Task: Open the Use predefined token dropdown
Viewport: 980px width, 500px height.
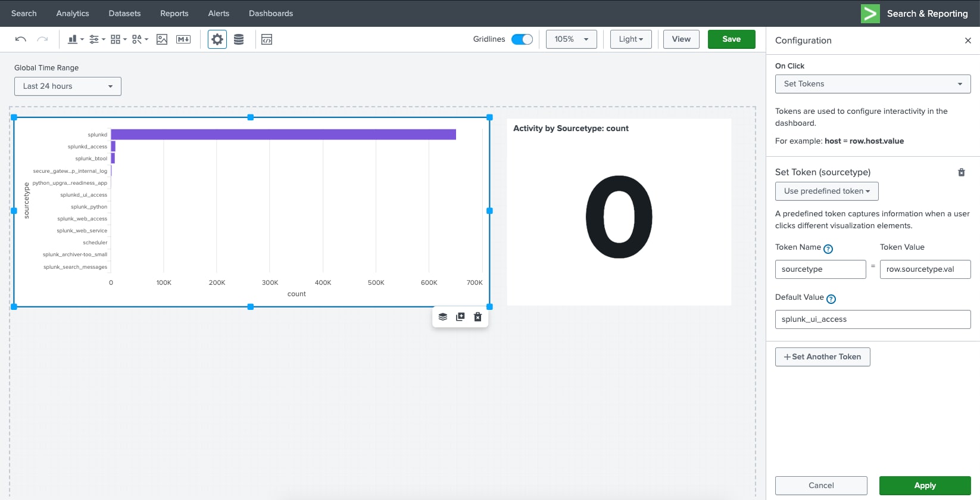Action: click(x=827, y=191)
